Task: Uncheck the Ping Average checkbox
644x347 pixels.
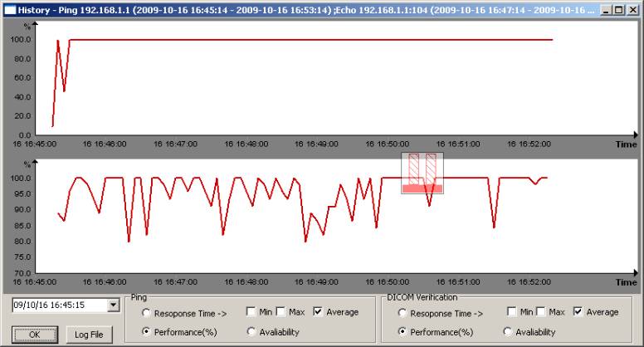Action: point(318,311)
